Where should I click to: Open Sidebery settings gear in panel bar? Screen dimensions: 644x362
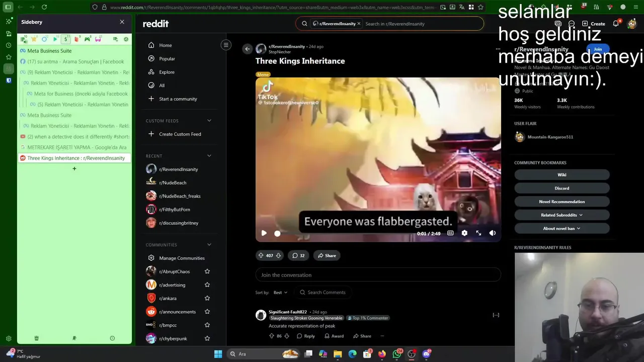pyautogui.click(x=126, y=39)
